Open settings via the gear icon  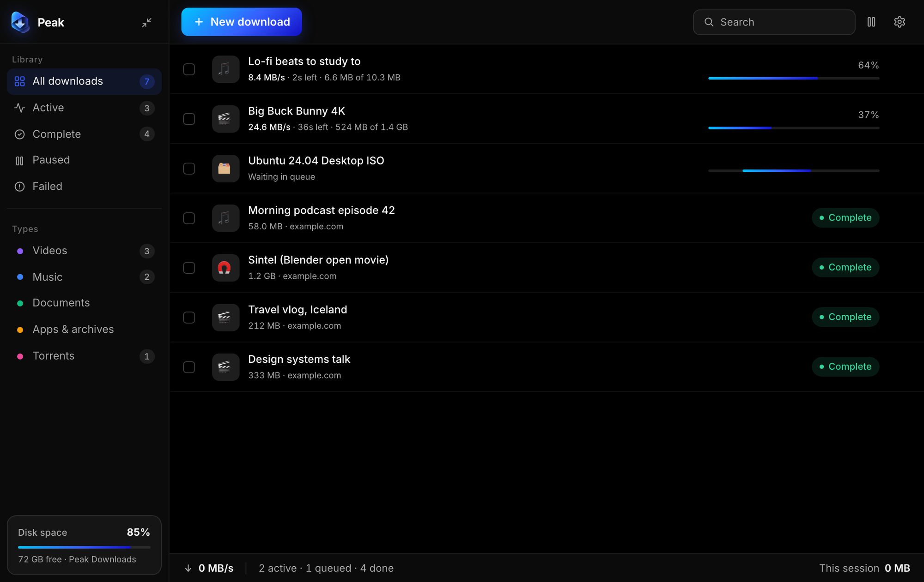900,22
